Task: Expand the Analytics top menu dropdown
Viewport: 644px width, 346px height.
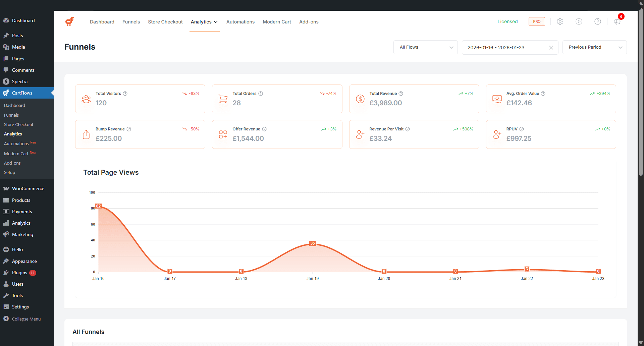Action: (x=204, y=22)
